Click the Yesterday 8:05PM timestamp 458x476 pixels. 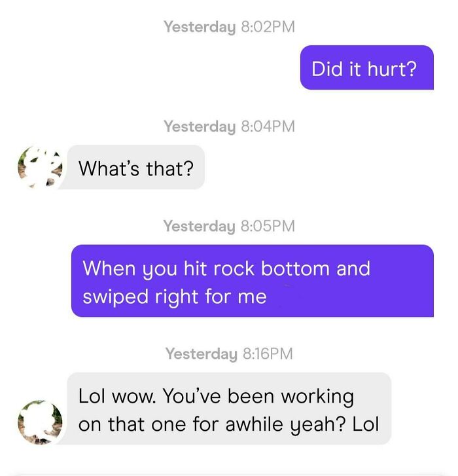[229, 226]
